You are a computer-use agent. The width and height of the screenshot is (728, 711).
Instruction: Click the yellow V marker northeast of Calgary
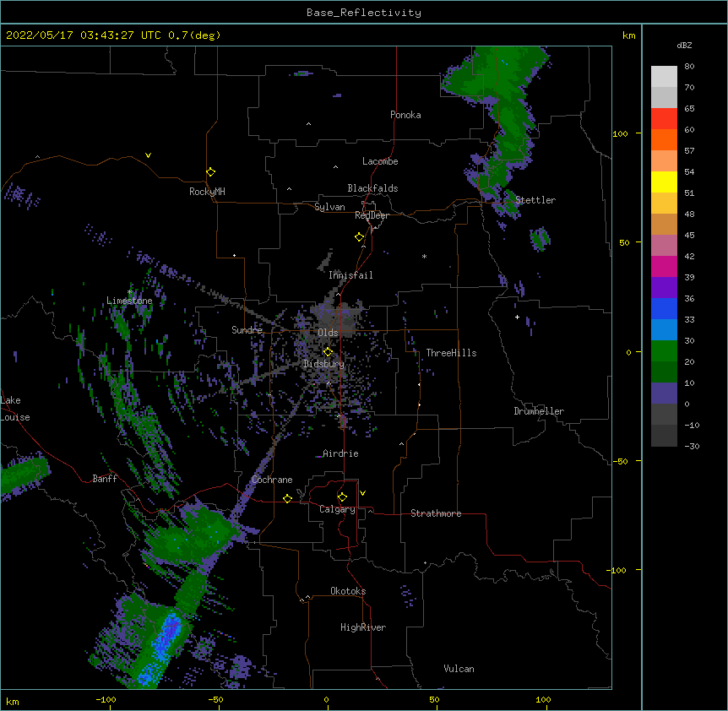(x=362, y=493)
